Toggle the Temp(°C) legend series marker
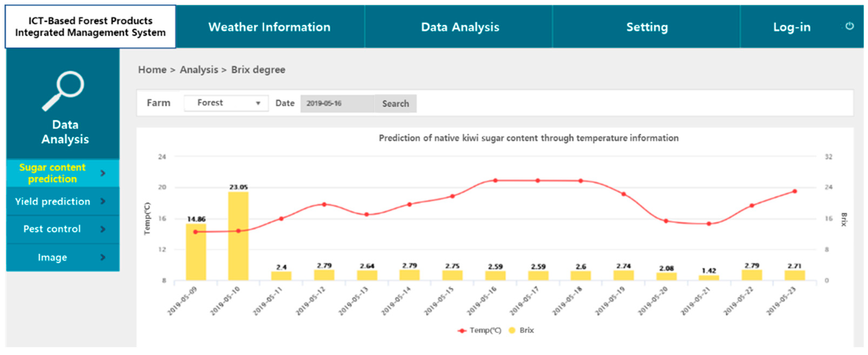This screenshot has width=868, height=355. (462, 331)
